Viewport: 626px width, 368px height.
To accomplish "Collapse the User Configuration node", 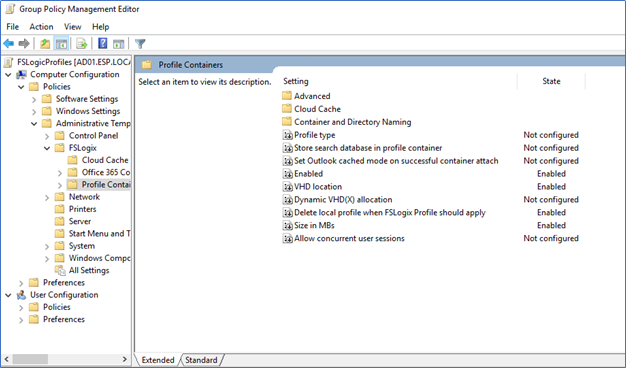I will coord(8,295).
